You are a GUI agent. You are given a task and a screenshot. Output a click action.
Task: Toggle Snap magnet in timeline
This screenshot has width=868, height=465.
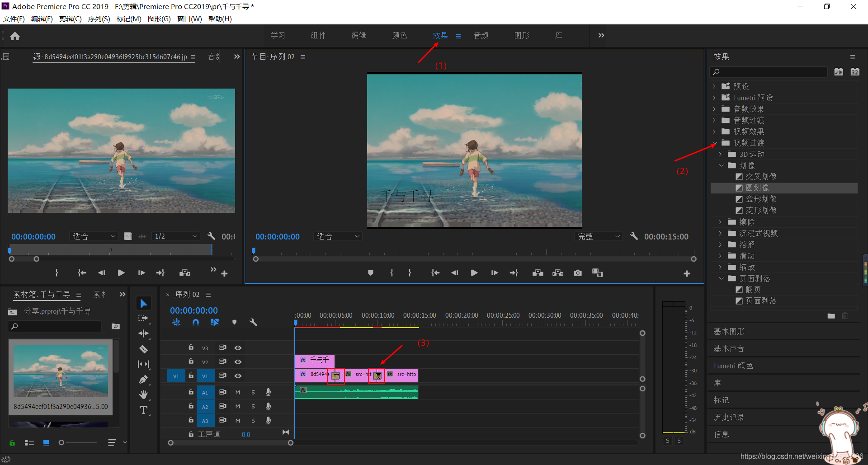pyautogui.click(x=196, y=322)
